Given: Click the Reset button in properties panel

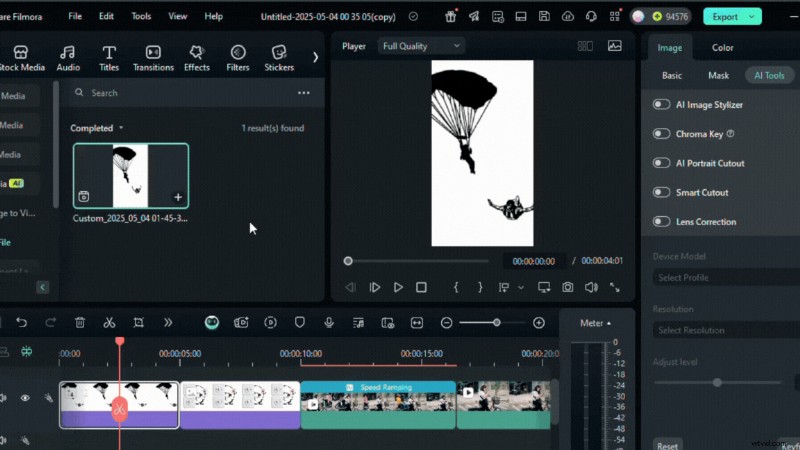Looking at the screenshot, I should pyautogui.click(x=667, y=445).
